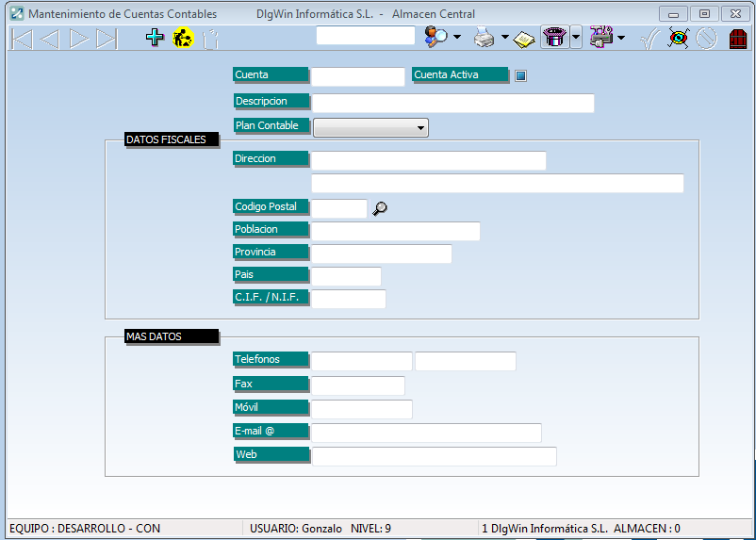The width and height of the screenshot is (756, 540).
Task: Click the user search icon in toolbar
Action: pos(436,38)
